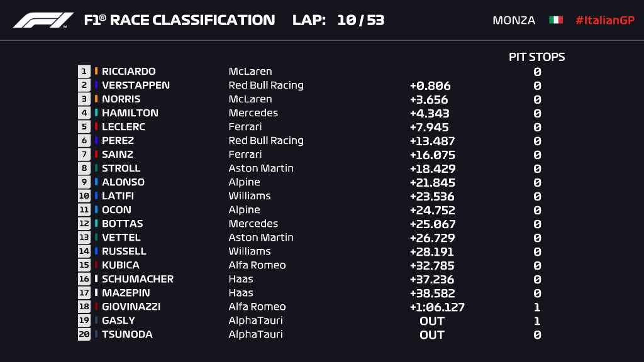Select the F1 Race Classification title
Screen dimensions: 644x362
179,20
